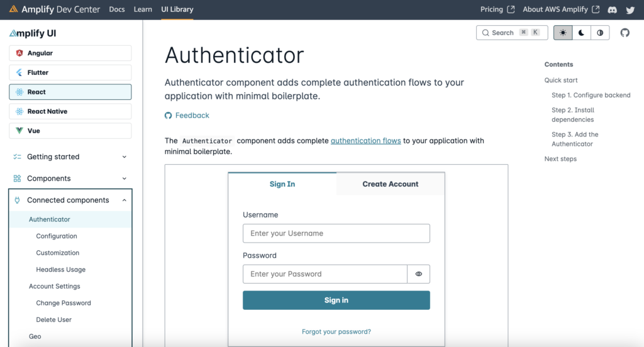Click the GitHub icon beside Feedback
Screen dimensions: 644x347
[x=169, y=116]
